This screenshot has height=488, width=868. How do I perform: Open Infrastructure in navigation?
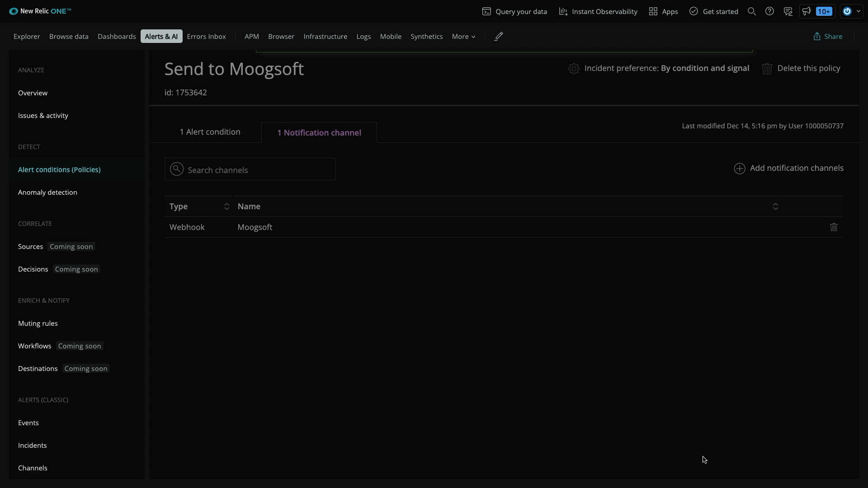point(325,37)
